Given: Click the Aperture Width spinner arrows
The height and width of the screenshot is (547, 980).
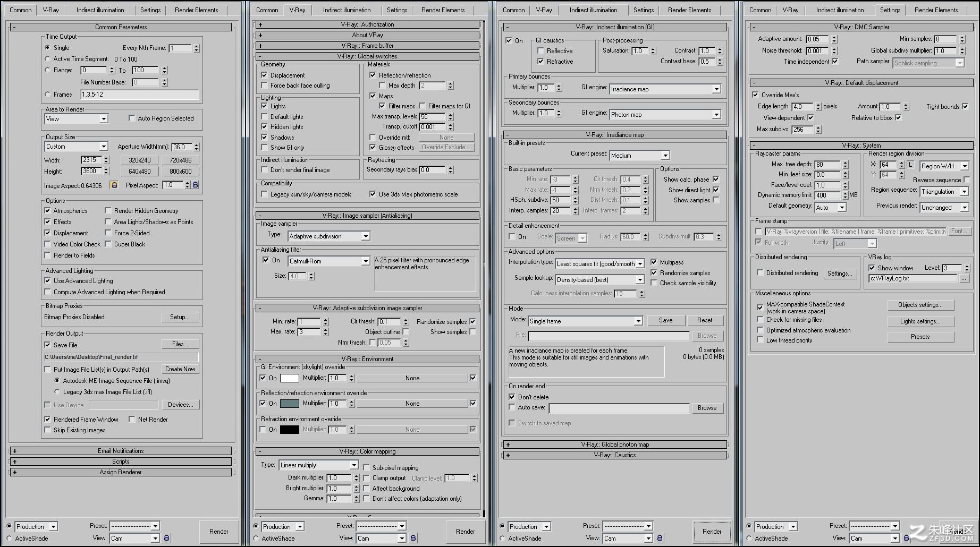Looking at the screenshot, I should coord(197,147).
